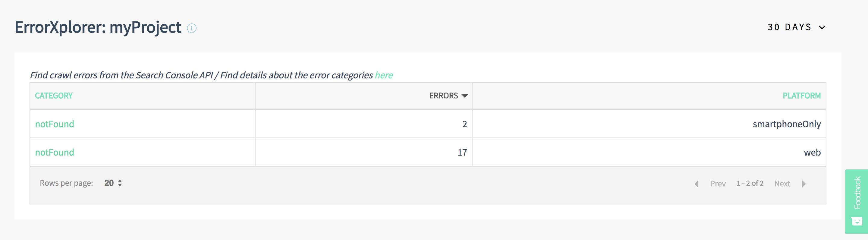The width and height of the screenshot is (868, 240).
Task: Change rows per page stepper value 20
Action: 113,183
